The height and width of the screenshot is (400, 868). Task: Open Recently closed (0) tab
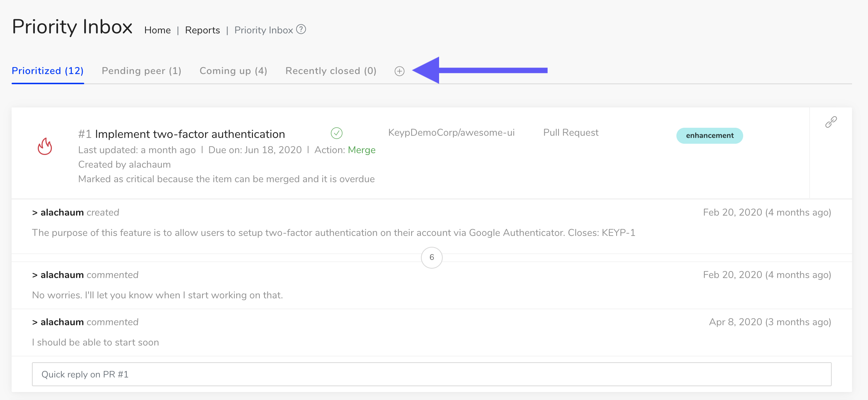[x=331, y=71]
